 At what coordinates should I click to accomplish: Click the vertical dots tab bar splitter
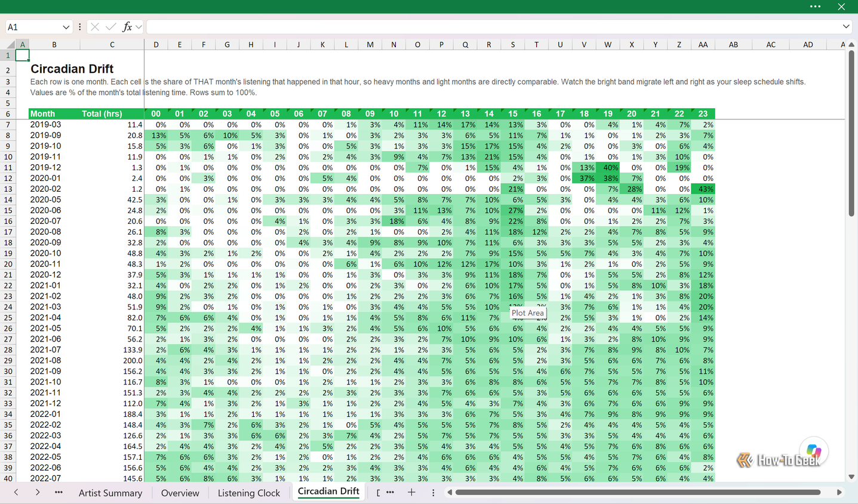433,493
